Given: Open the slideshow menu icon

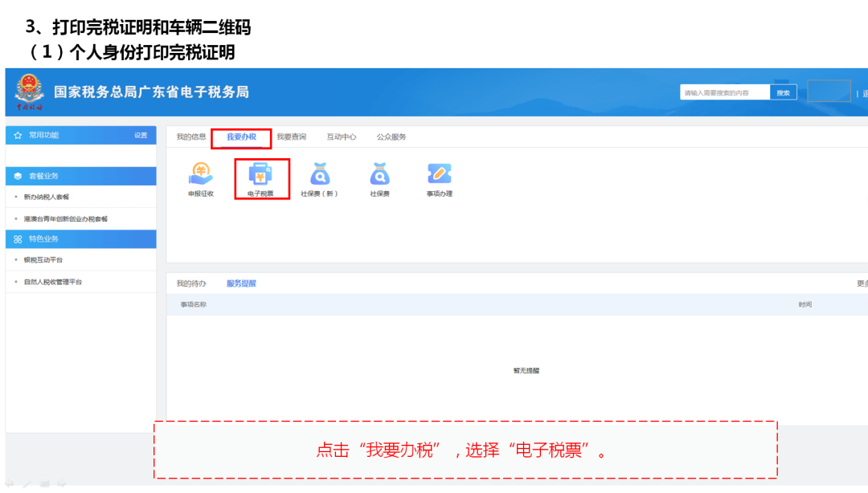Looking at the screenshot, I should pyautogui.click(x=45, y=483).
